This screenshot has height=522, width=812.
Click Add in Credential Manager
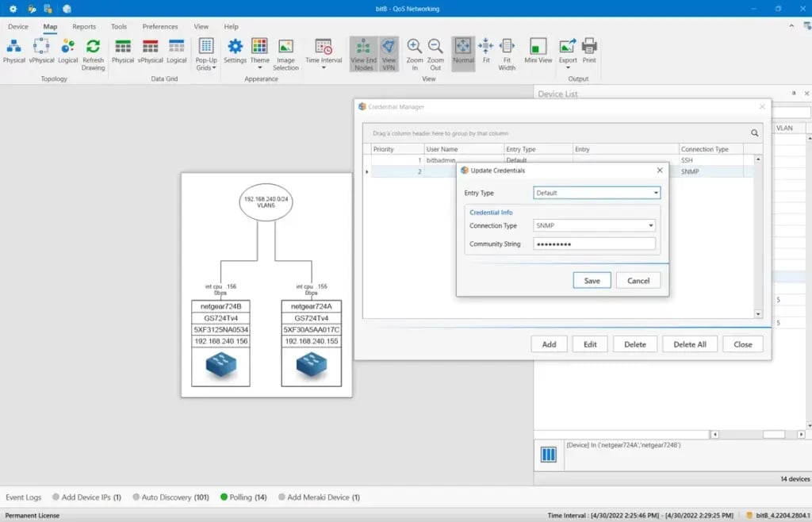(549, 344)
